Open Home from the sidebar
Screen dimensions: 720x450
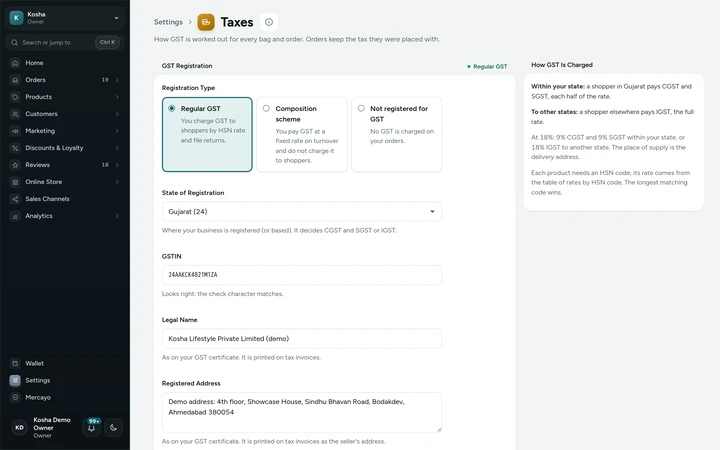pyautogui.click(x=65, y=63)
